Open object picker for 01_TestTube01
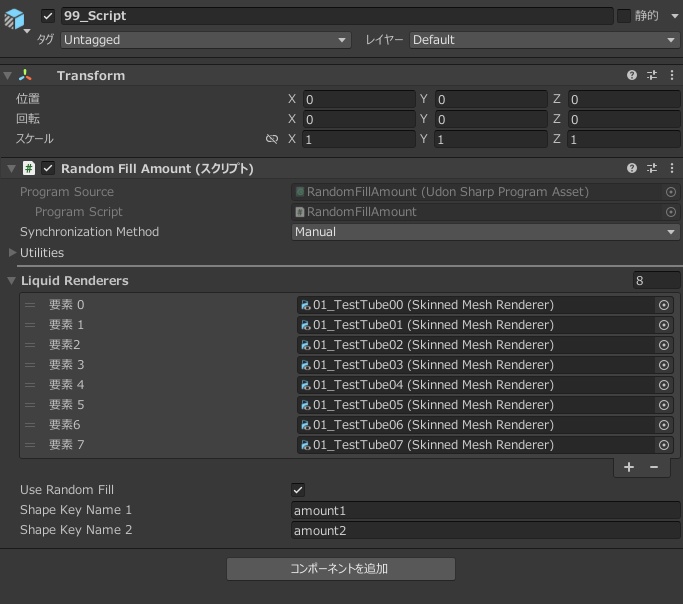 664,325
